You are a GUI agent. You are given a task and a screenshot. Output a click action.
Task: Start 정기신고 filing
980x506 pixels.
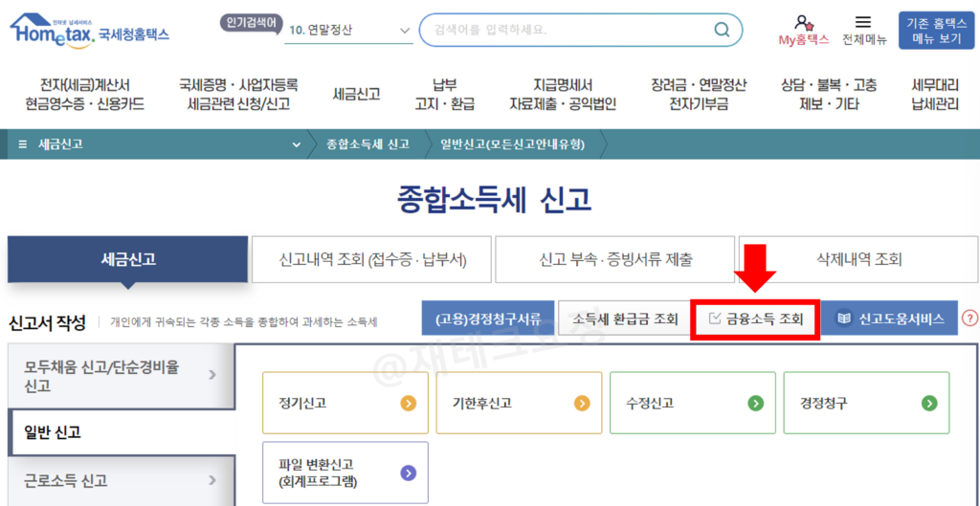click(x=345, y=403)
